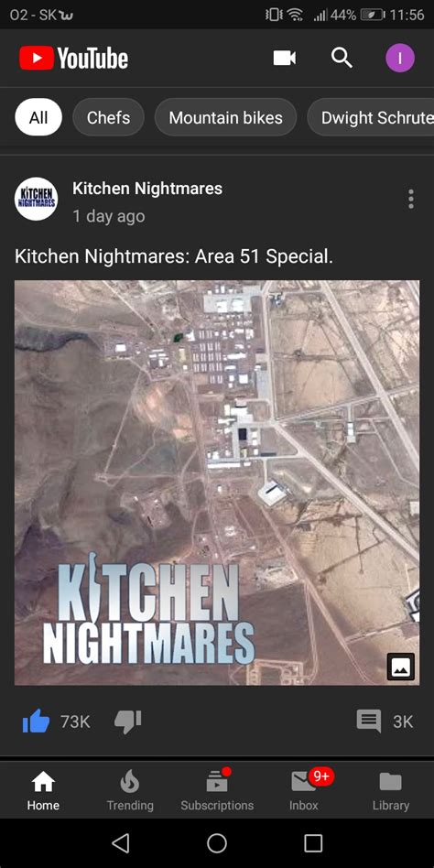Image resolution: width=434 pixels, height=868 pixels.
Task: Open the Kitchen Nightmares channel avatar
Action: point(36,199)
